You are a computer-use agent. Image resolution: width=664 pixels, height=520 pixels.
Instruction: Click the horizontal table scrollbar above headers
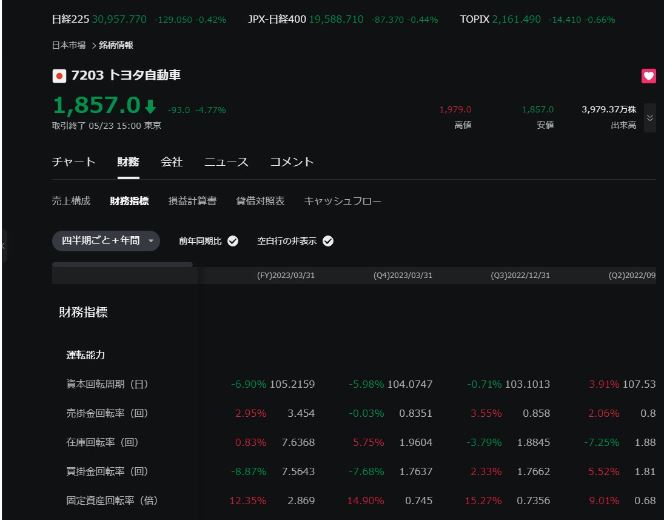122,264
